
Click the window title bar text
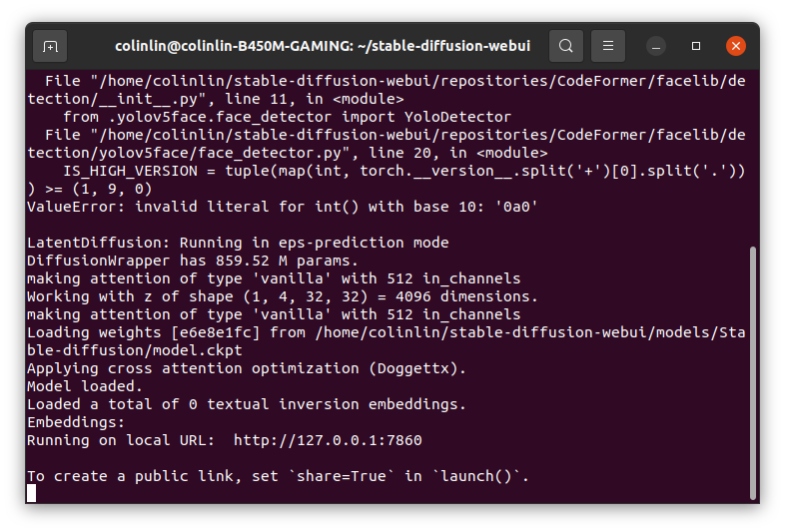pyautogui.click(x=322, y=46)
